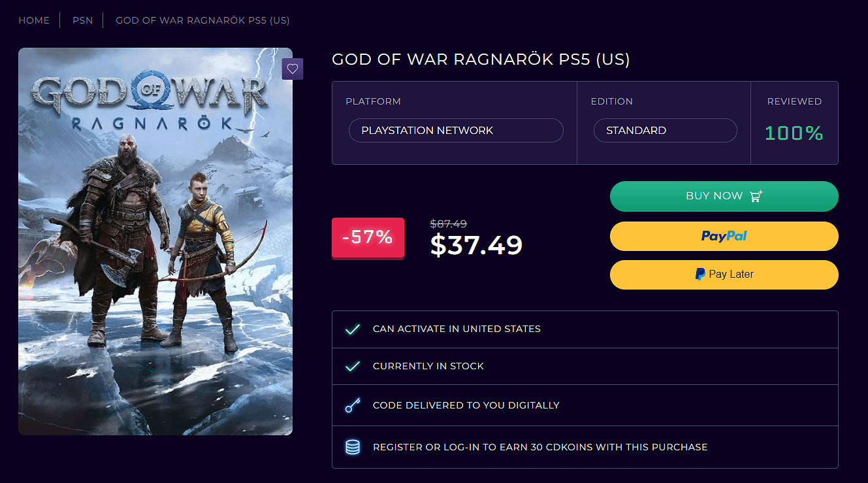Open the PlayStation Network platform selector
The width and height of the screenshot is (868, 483).
[x=456, y=131]
